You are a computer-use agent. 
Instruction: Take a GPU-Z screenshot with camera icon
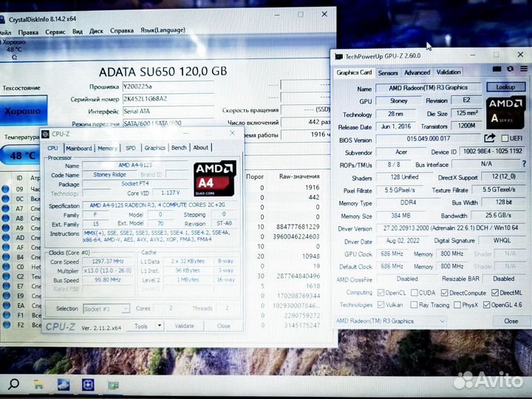[497, 69]
